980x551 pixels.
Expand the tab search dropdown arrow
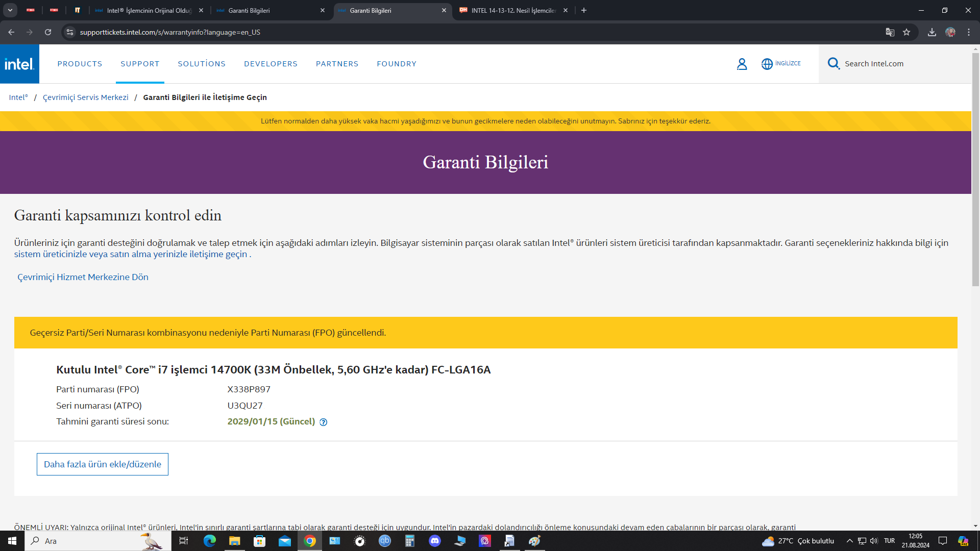tap(10, 10)
